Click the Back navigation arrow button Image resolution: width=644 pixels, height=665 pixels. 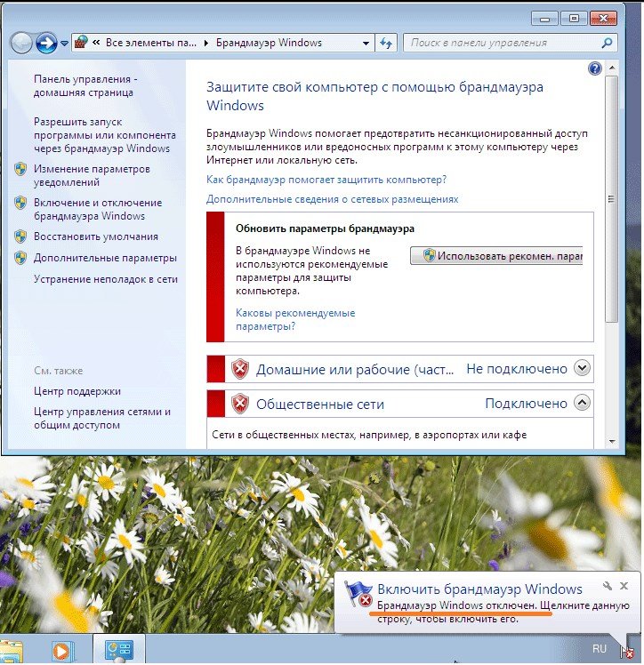[x=21, y=43]
